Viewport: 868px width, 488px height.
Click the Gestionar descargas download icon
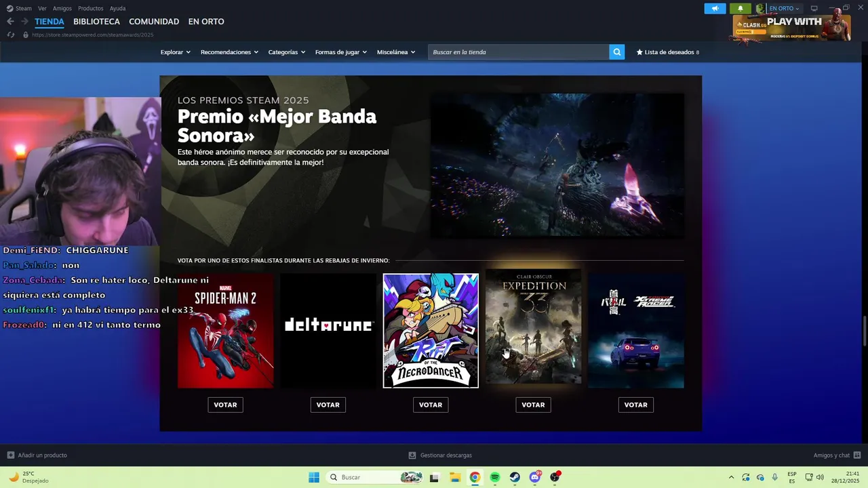(412, 455)
